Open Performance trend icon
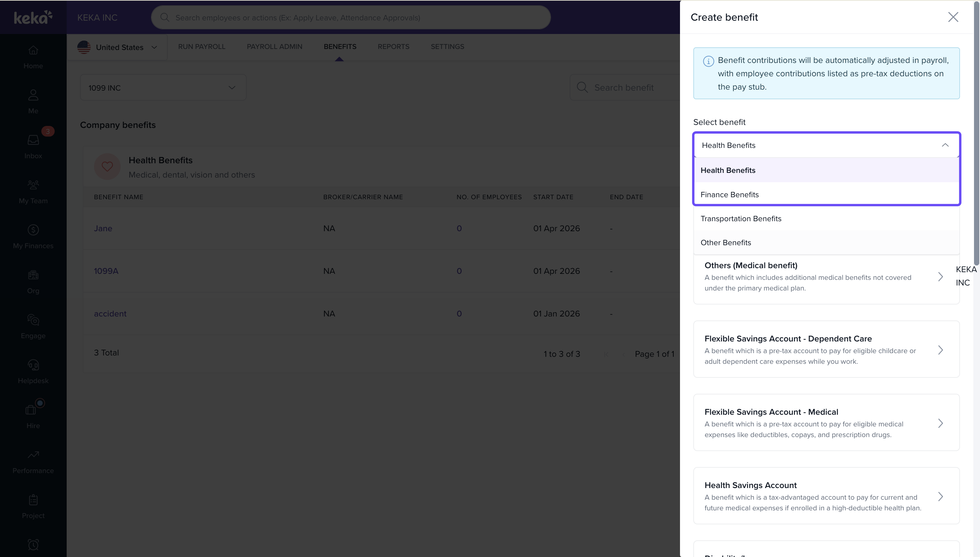This screenshot has width=980, height=557. [33, 455]
